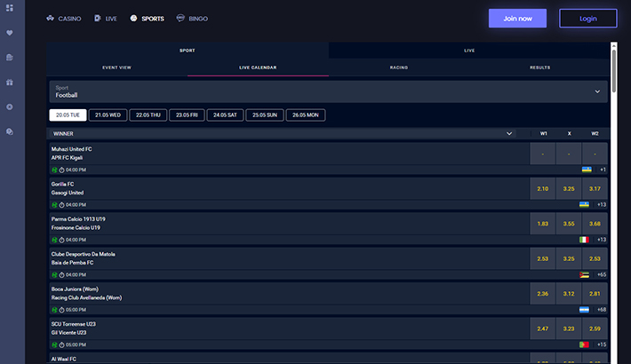Pick W2 odds 2.59 for Gil Vicente U23
Screen dimensions: 631x364
[595, 328]
